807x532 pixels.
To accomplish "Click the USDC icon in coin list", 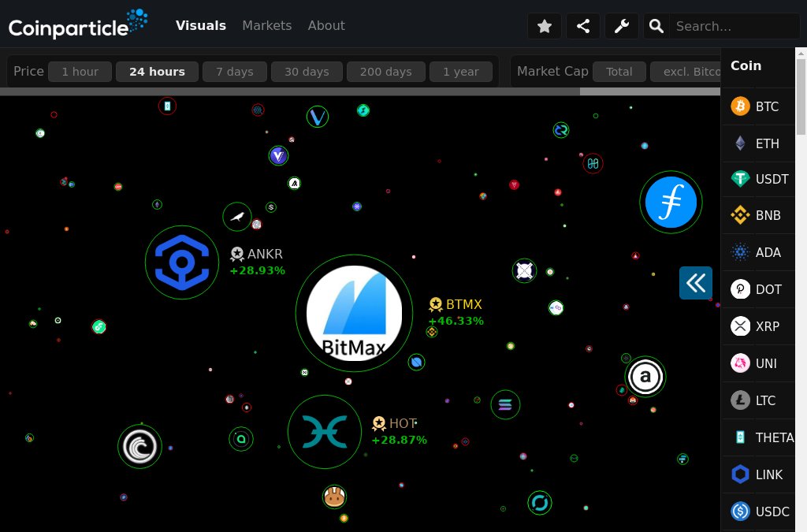I will pyautogui.click(x=740, y=512).
